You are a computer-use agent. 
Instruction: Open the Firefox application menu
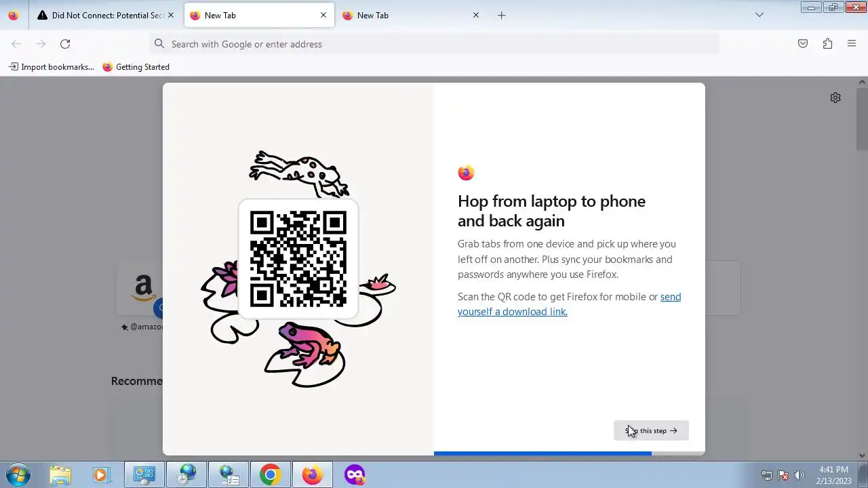[x=852, y=44]
